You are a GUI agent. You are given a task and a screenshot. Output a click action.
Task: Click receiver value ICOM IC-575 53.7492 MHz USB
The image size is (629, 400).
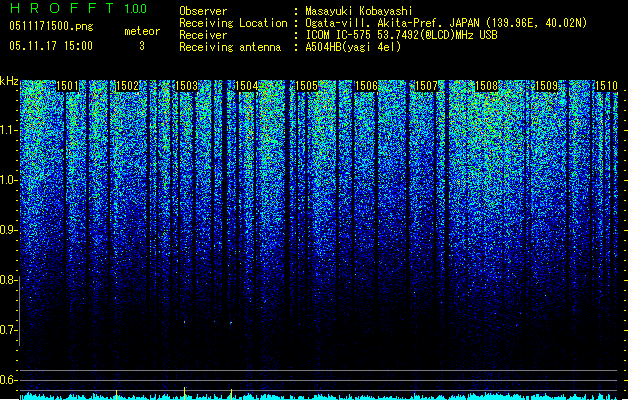click(x=402, y=35)
